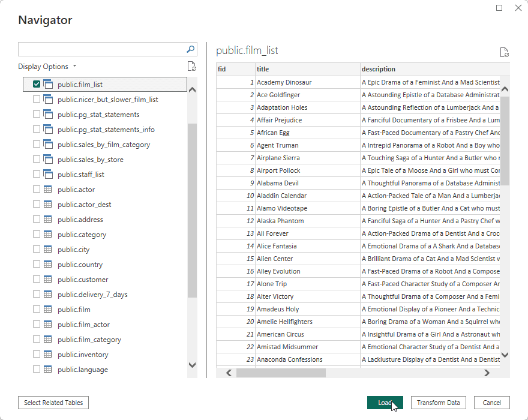Click the 'Alien Center' title cell
This screenshot has width=528, height=420.
coord(307,259)
